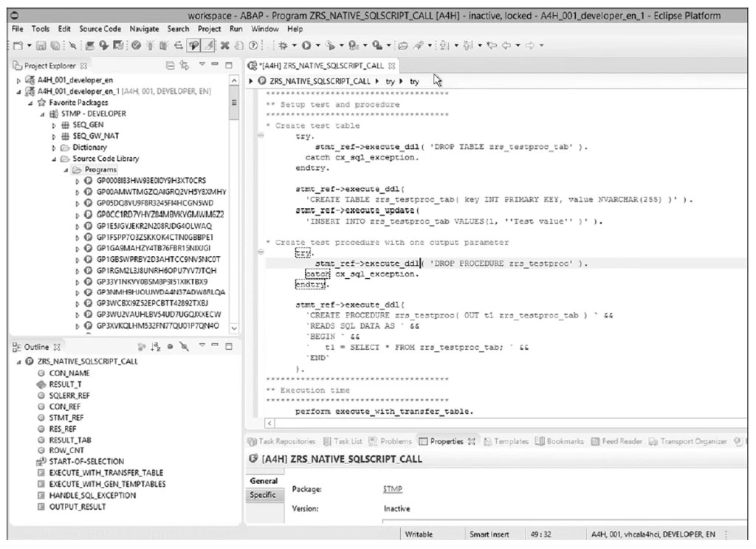Image resolution: width=756 pixels, height=549 pixels.
Task: Select EXECUTE_WITH_TRANSFER_TABLE in Outline
Action: (106, 473)
